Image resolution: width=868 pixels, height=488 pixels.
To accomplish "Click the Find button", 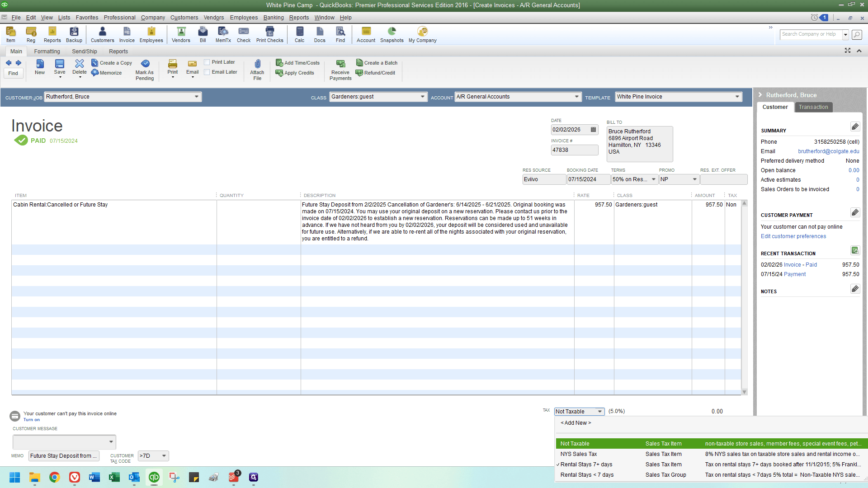I will (x=13, y=73).
